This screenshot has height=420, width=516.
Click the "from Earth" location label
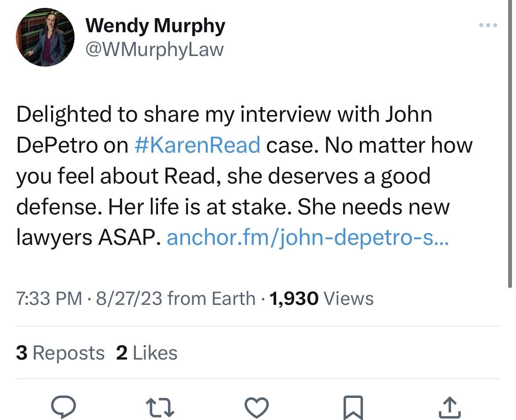pos(211,299)
